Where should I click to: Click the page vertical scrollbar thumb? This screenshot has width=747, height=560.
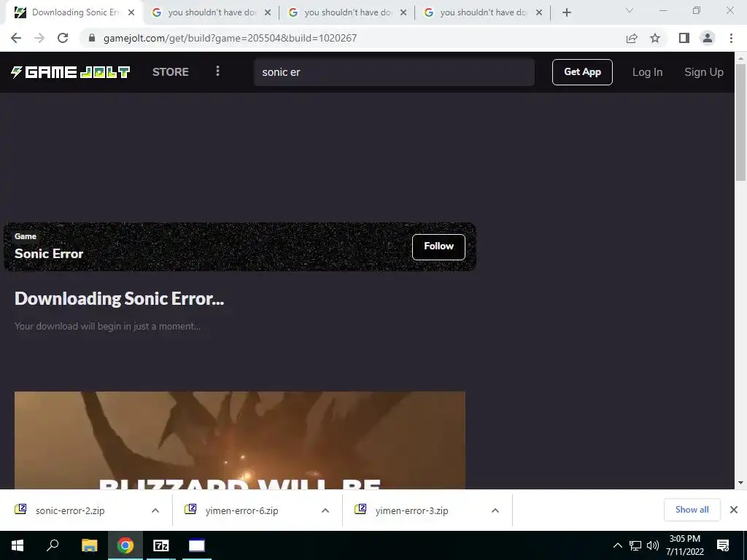click(x=740, y=122)
